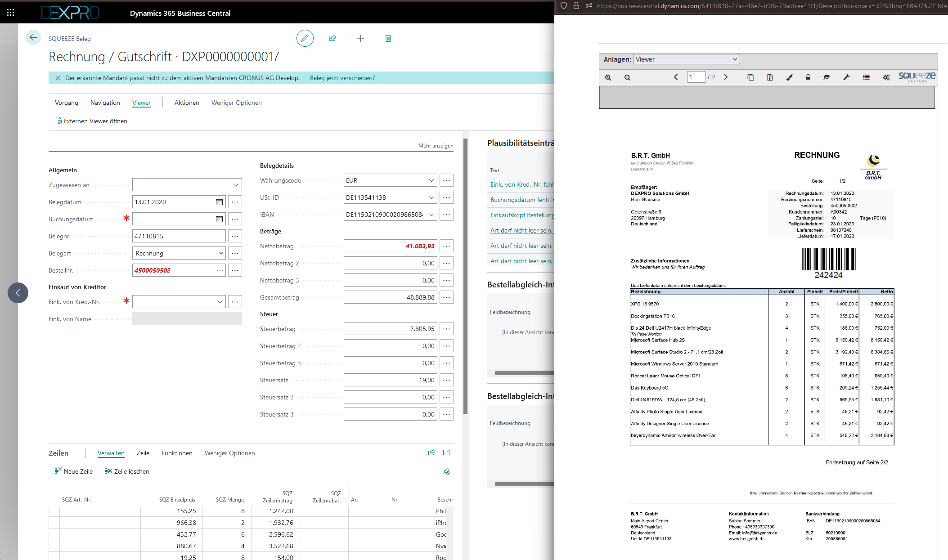Open the Anlagen Viewer dropdown
This screenshot has height=560, width=948.
pos(686,59)
